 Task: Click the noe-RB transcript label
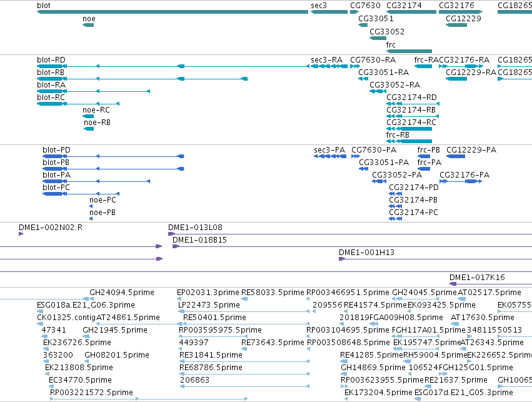click(97, 123)
